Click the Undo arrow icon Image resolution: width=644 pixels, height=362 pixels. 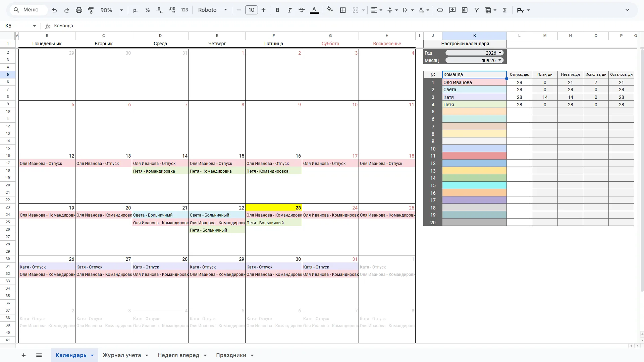pyautogui.click(x=54, y=10)
